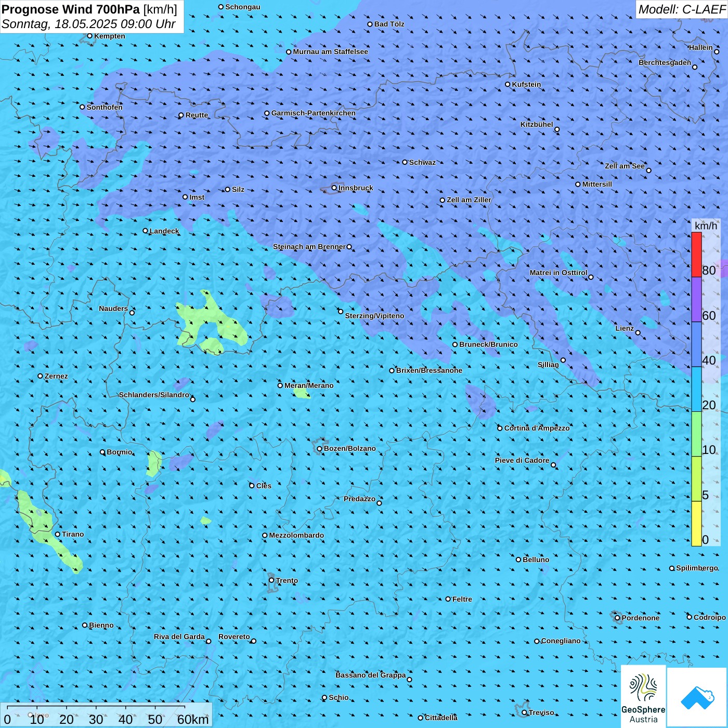The image size is (728, 728).
Task: Click the Kempten label
Action: coord(110,36)
